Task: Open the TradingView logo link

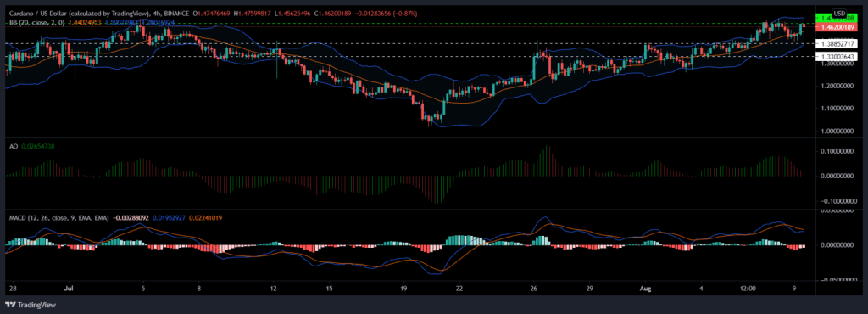Action: 31,305
